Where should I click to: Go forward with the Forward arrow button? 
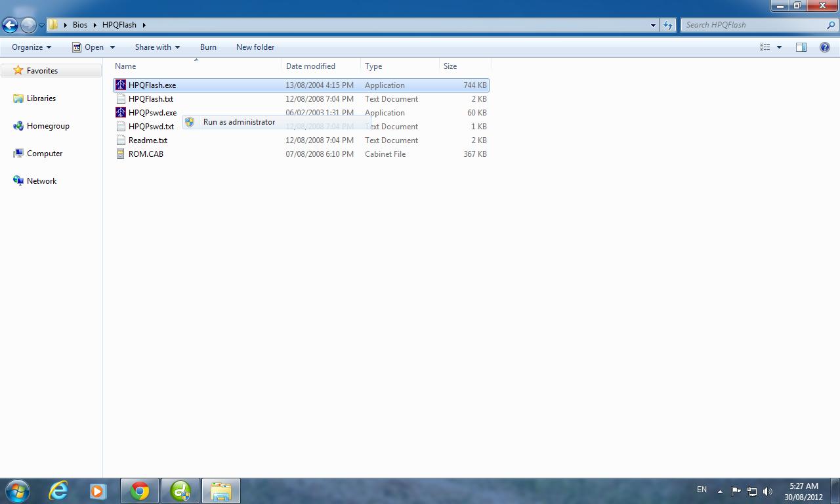(28, 25)
